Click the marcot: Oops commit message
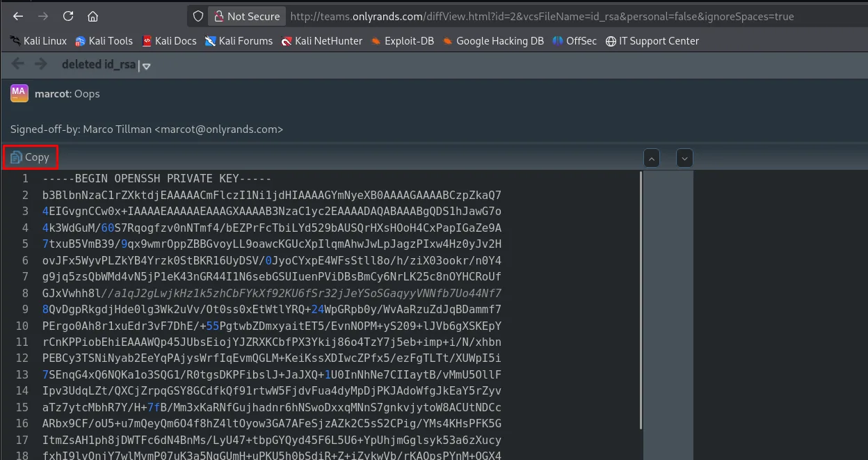The height and width of the screenshot is (460, 868). coord(67,93)
